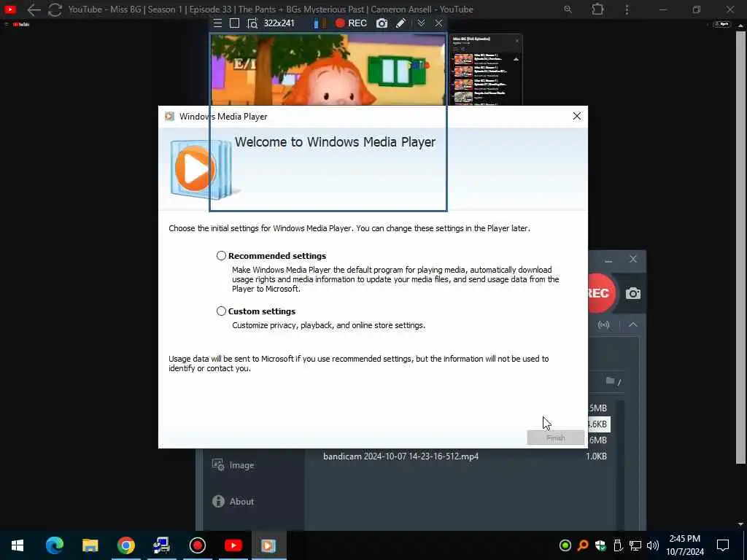Select the highlighted 4.6KB file row
Image resolution: width=747 pixels, height=560 pixels.
click(x=599, y=424)
